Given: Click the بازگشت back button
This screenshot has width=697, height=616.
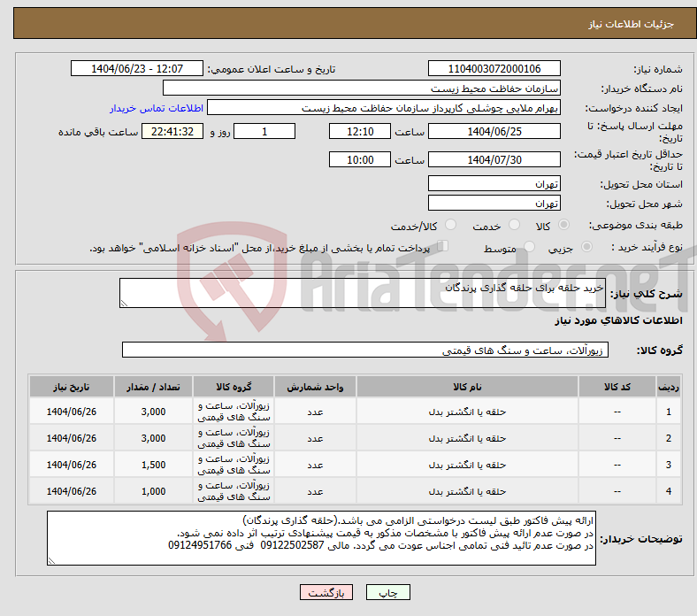Looking at the screenshot, I should coord(326,592).
